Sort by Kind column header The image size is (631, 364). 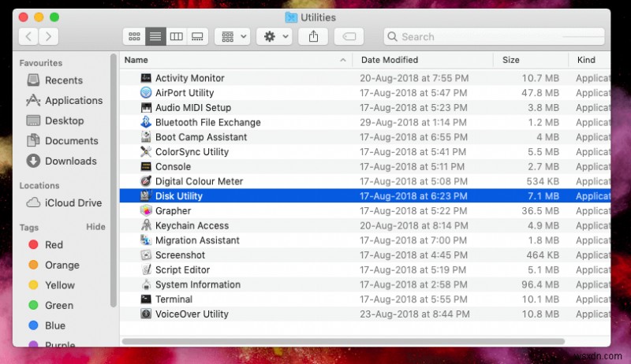click(586, 60)
